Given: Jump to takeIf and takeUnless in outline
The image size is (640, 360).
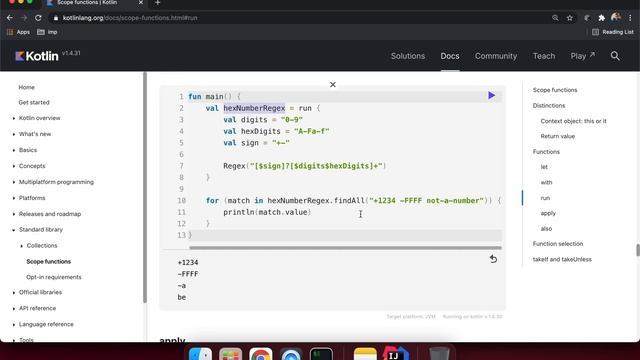Looking at the screenshot, I should 562,259.
